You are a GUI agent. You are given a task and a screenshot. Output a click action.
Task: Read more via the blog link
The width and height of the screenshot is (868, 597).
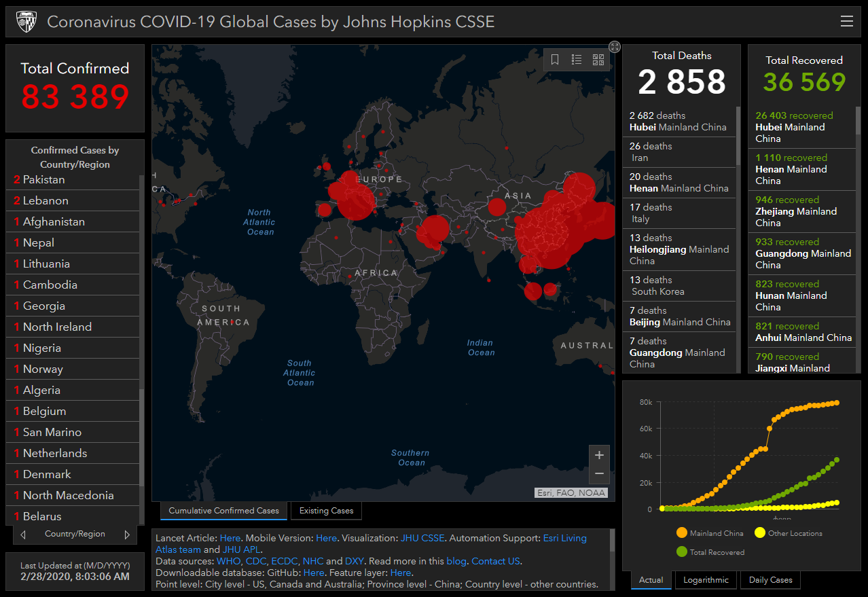click(x=456, y=561)
